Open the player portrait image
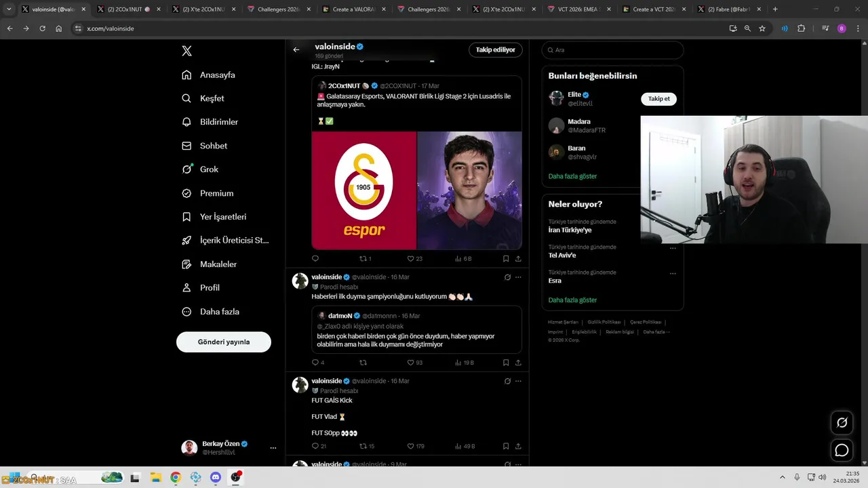868x488 pixels. point(469,190)
